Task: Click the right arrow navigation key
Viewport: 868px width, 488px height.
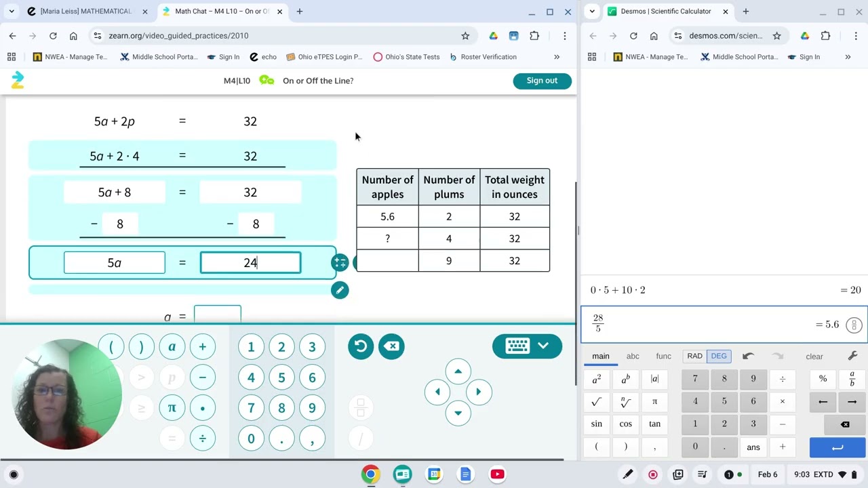Action: [479, 392]
